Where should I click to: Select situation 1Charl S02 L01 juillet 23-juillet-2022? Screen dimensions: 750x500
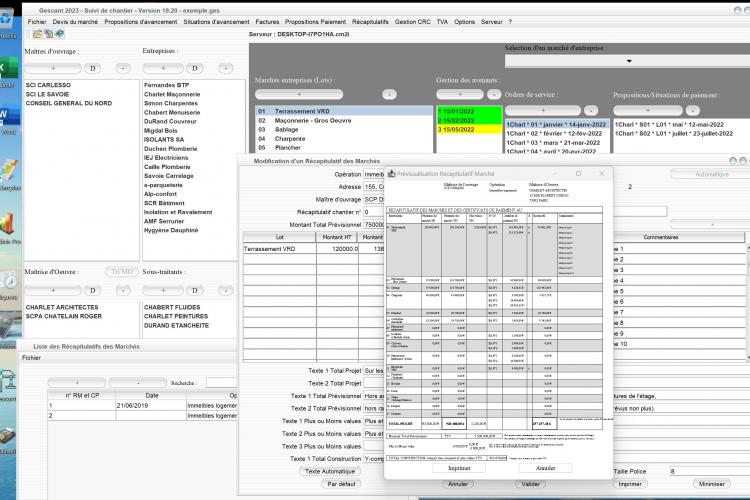pos(673,133)
